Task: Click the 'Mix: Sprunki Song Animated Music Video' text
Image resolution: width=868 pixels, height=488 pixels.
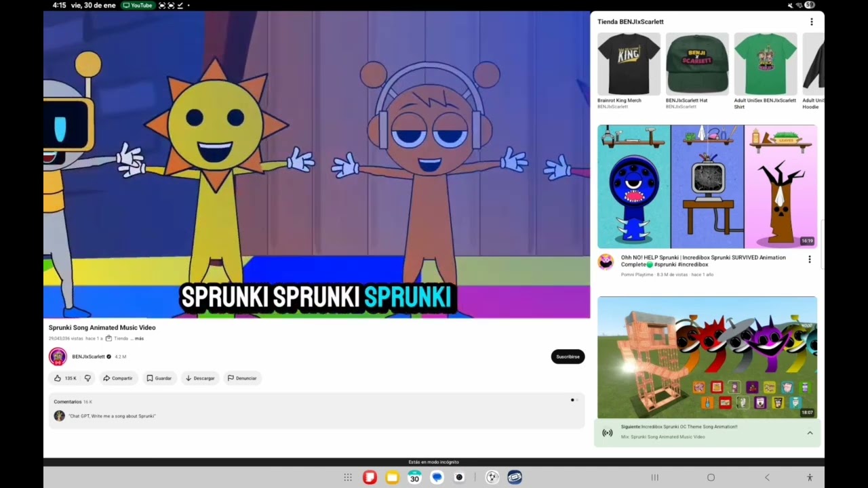Action: tap(663, 436)
